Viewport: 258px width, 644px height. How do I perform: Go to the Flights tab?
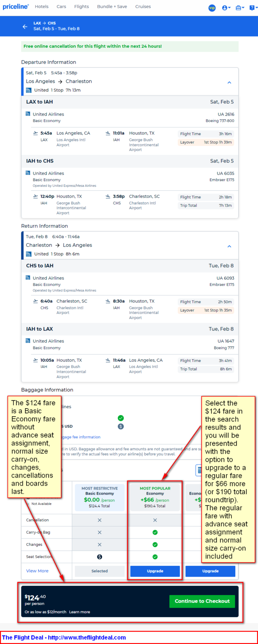point(82,7)
